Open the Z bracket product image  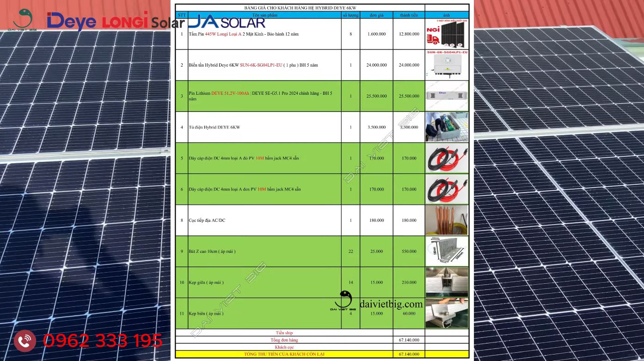pyautogui.click(x=447, y=251)
